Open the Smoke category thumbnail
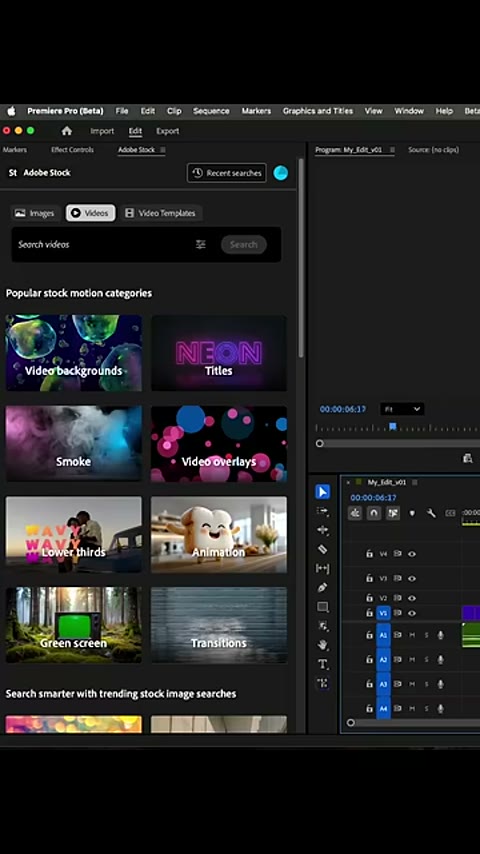The height and width of the screenshot is (854, 480). pos(74,443)
